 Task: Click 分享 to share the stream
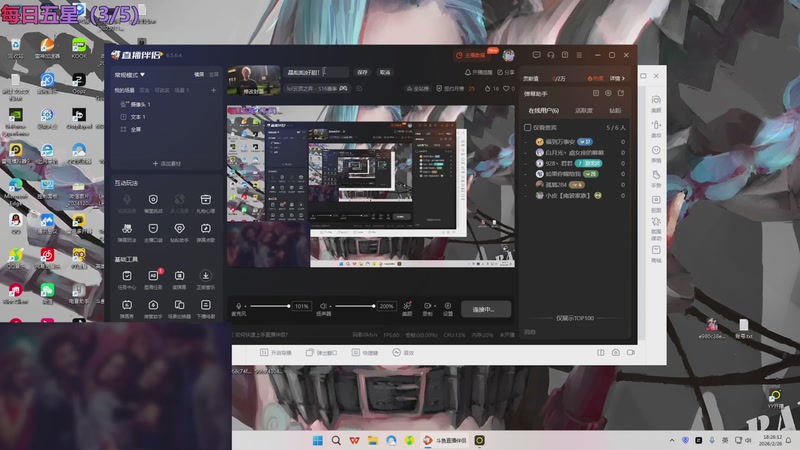(506, 72)
